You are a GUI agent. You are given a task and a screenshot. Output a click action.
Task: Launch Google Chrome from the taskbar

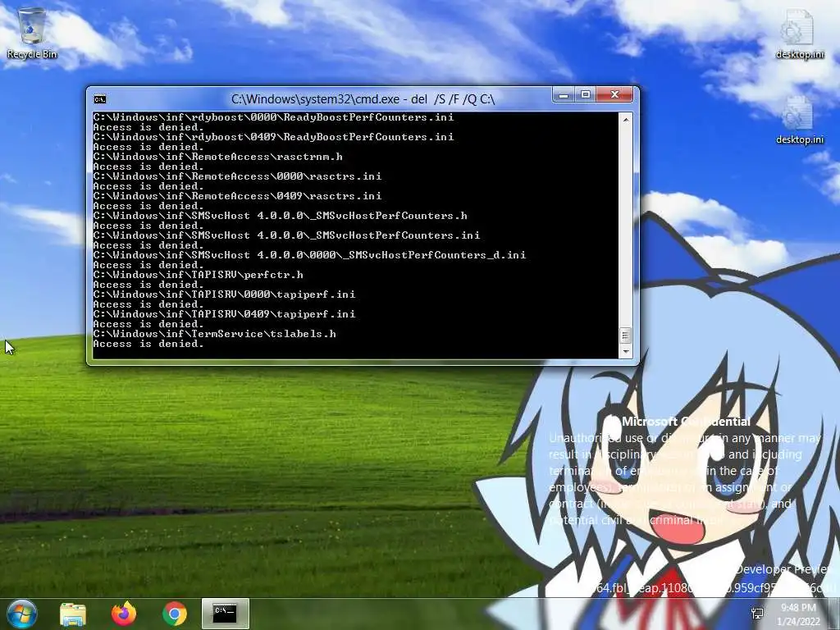click(x=175, y=614)
